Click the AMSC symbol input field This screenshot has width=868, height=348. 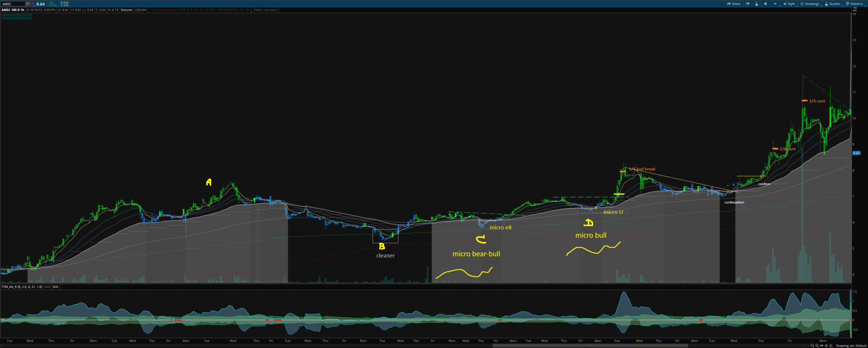pyautogui.click(x=13, y=4)
